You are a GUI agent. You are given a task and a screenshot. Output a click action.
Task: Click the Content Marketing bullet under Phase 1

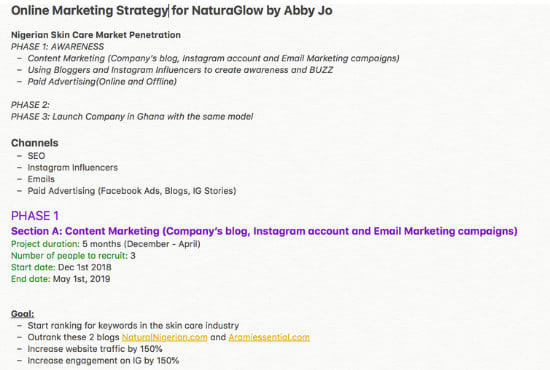click(213, 58)
